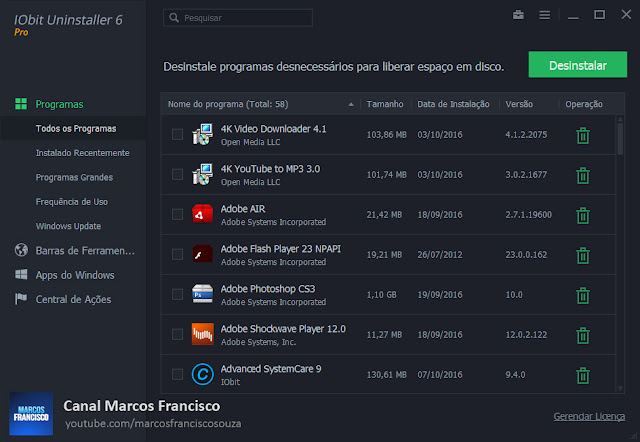Click the green Programas grid icon

[21, 104]
